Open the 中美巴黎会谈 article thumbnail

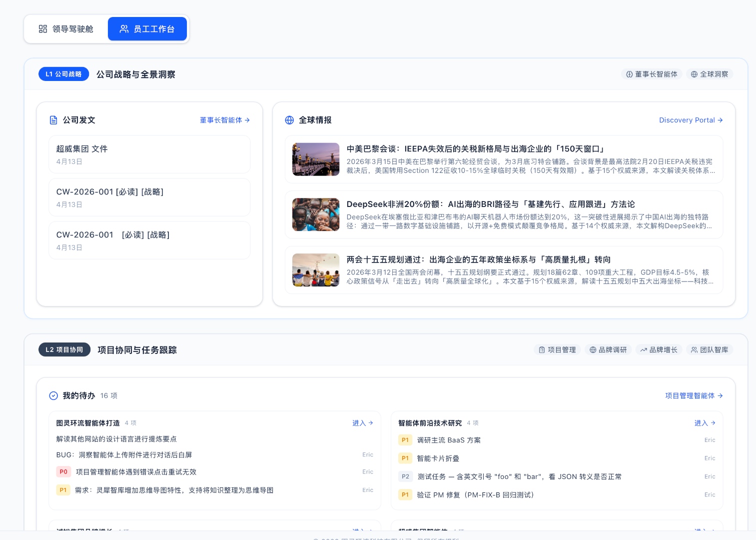tap(316, 159)
